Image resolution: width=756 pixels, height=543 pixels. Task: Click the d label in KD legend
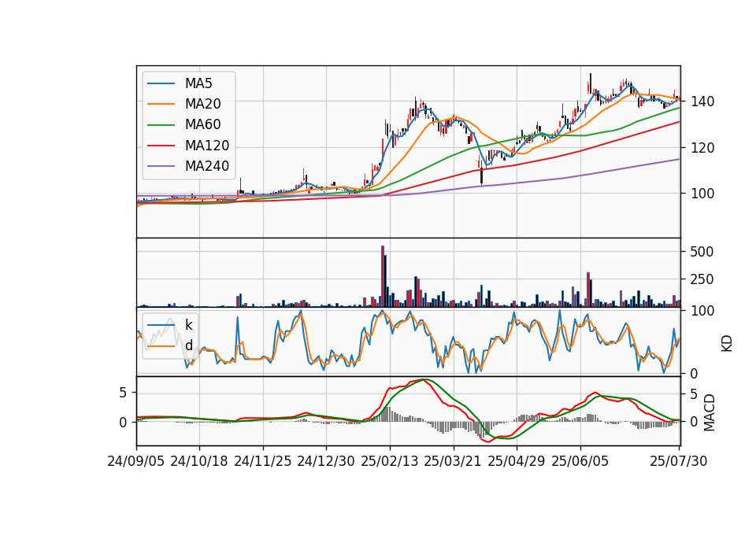[188, 345]
